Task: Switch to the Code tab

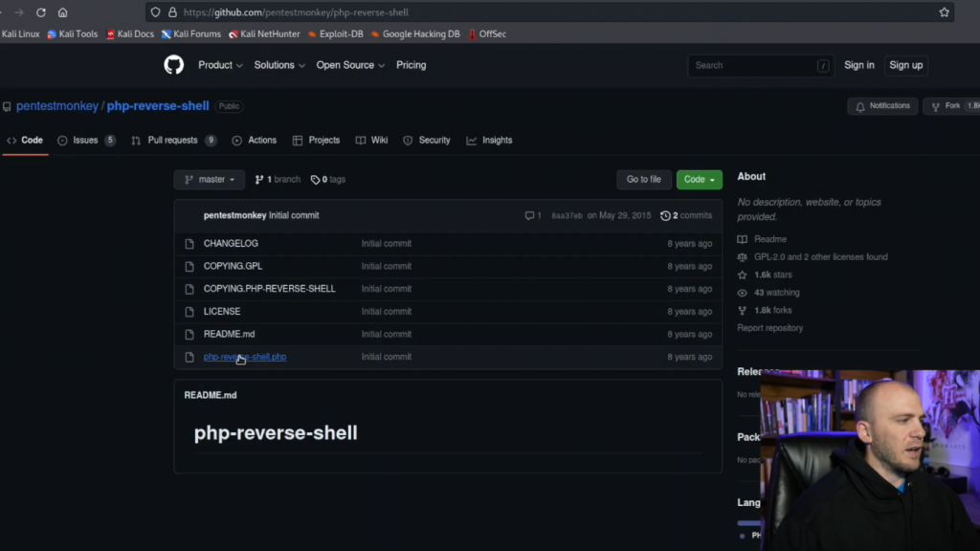Action: click(25, 141)
